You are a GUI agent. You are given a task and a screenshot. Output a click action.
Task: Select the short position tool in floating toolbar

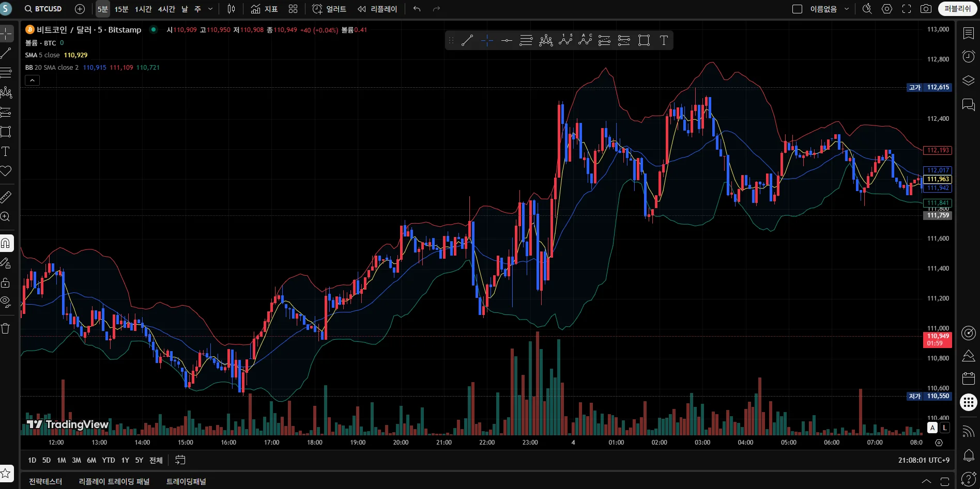click(x=624, y=40)
